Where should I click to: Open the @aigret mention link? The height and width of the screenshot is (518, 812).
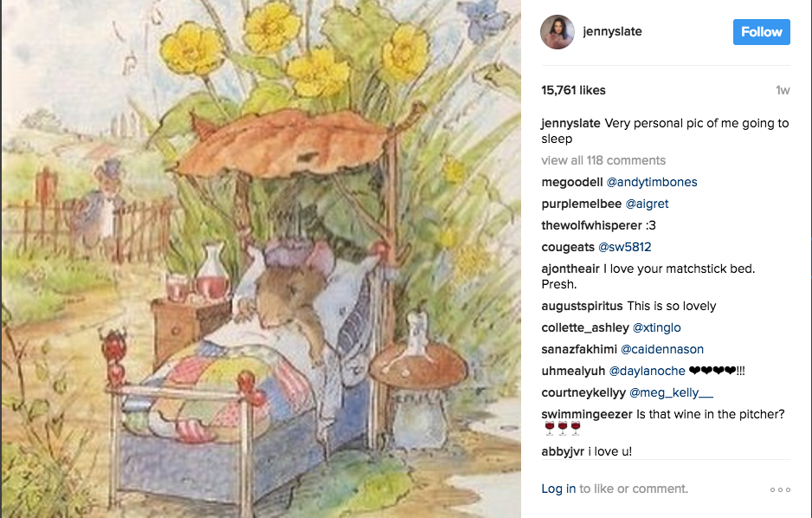[x=647, y=204]
